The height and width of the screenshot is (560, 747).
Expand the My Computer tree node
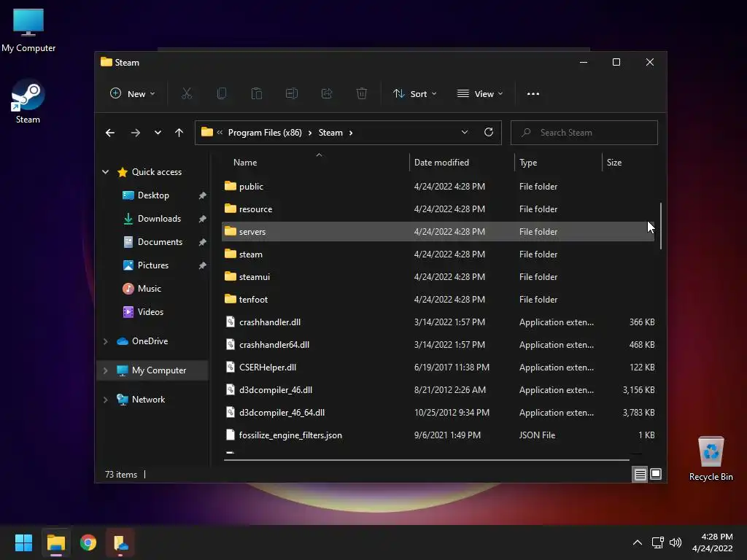pyautogui.click(x=105, y=370)
